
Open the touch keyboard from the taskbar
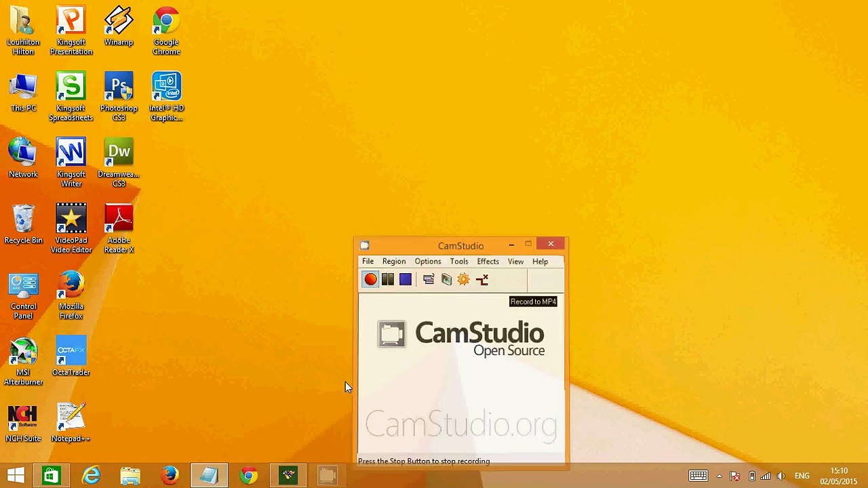pos(698,476)
